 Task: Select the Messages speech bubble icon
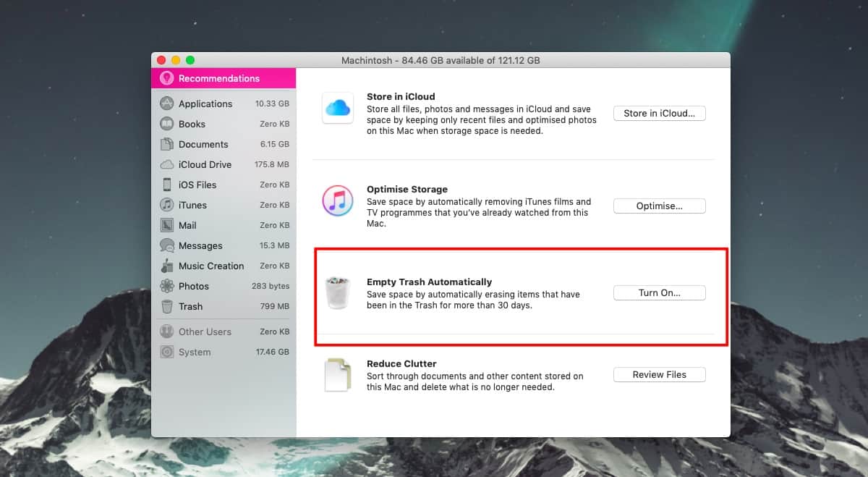click(x=167, y=245)
